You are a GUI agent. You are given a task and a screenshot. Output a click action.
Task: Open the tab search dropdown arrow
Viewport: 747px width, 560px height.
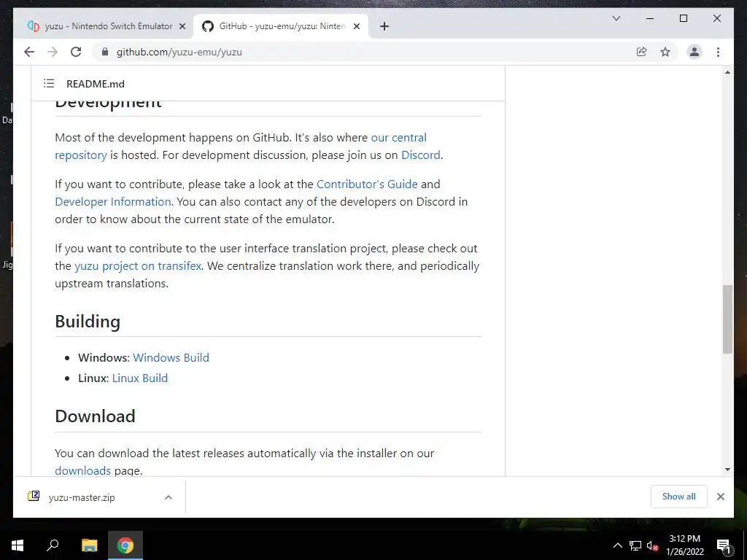coord(616,18)
